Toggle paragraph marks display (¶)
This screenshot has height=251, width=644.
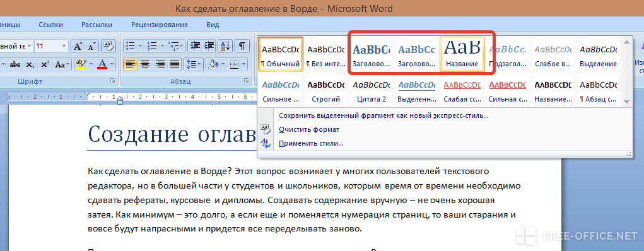[242, 45]
